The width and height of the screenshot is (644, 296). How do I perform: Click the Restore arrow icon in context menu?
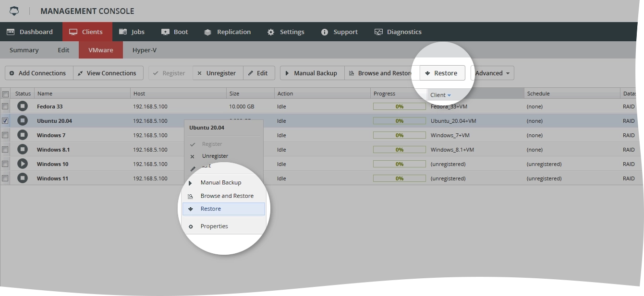(x=191, y=209)
